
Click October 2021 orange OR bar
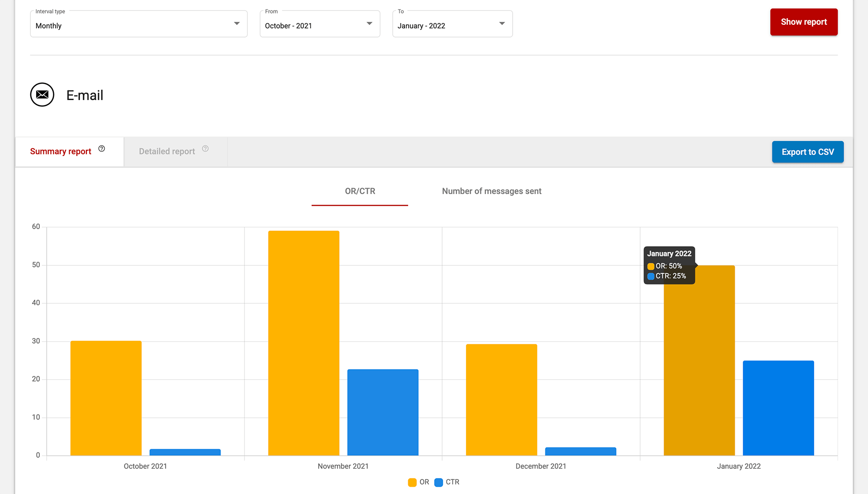click(106, 398)
